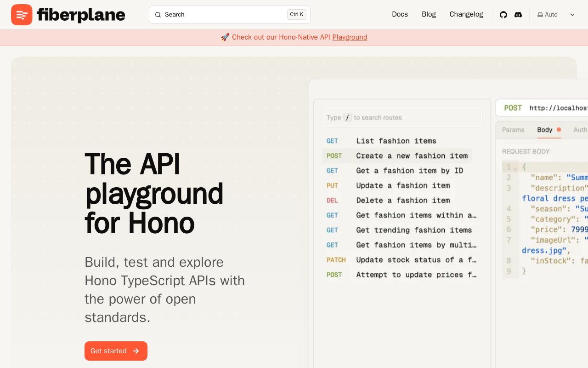Click the arrow icon in Get started

[136, 351]
